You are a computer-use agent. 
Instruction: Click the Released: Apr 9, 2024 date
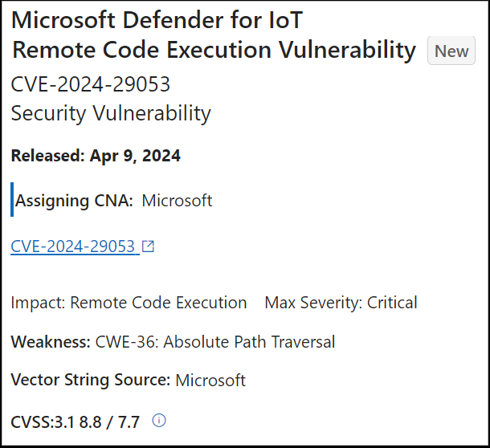(96, 156)
